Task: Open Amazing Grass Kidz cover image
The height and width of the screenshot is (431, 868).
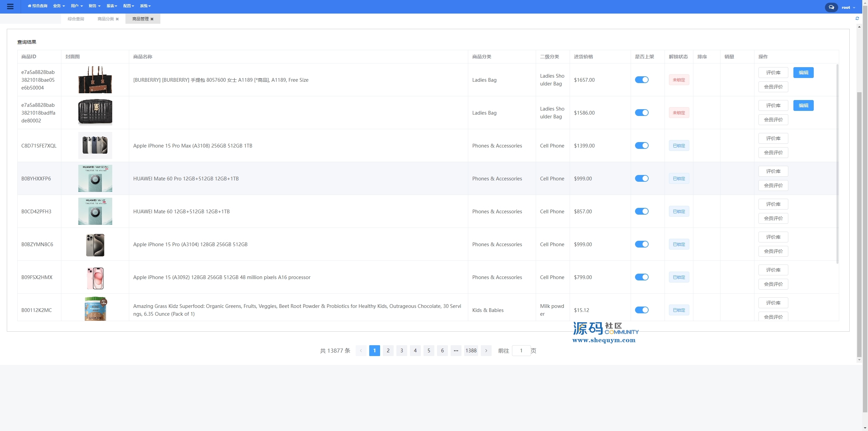Action: pyautogui.click(x=95, y=309)
